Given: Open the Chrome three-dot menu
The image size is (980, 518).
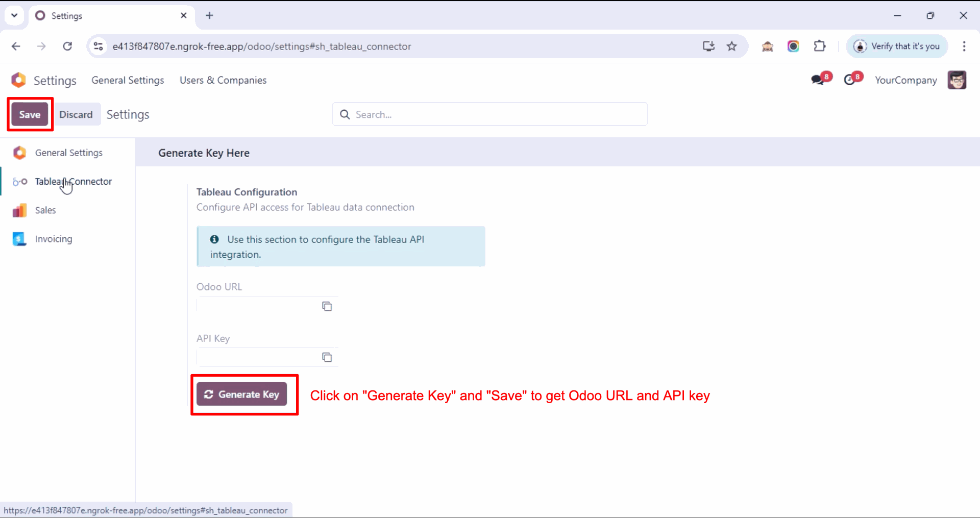Looking at the screenshot, I should (x=964, y=46).
